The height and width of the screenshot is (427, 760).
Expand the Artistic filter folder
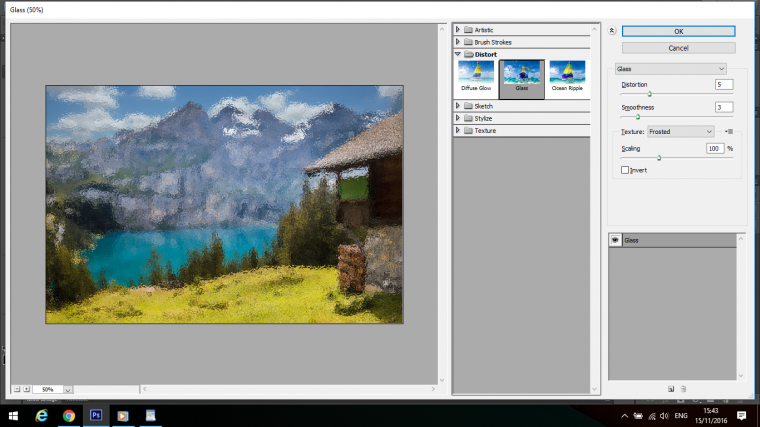[458, 30]
